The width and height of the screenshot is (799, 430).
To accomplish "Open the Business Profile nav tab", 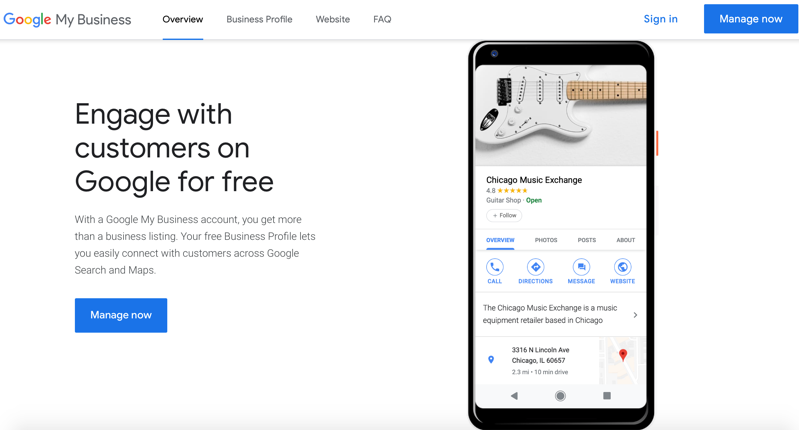I will click(x=259, y=19).
